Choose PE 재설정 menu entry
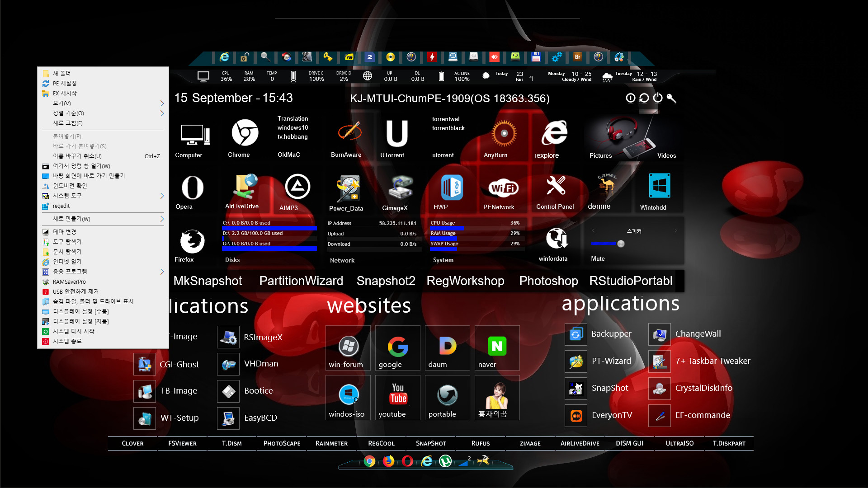868x488 pixels. pos(103,83)
